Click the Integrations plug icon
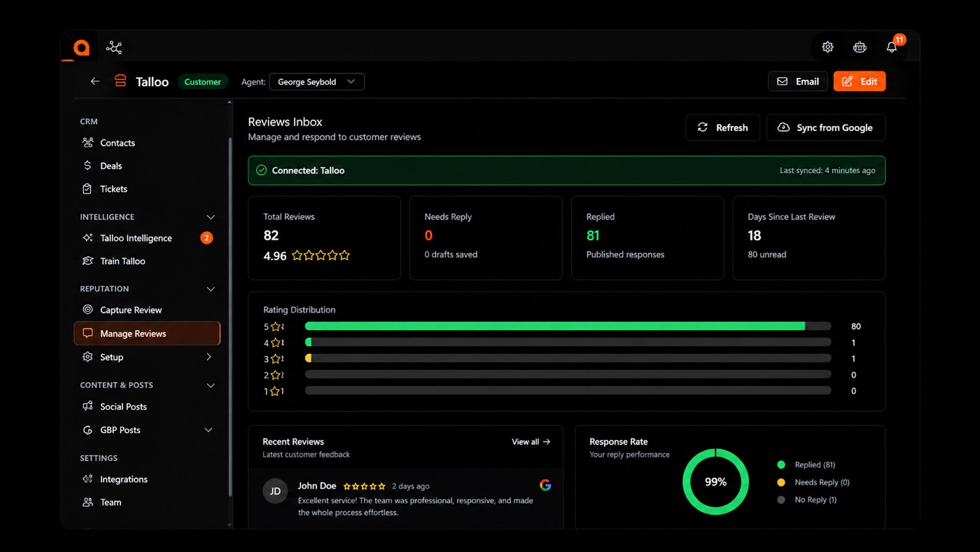980x552 pixels. tap(87, 479)
